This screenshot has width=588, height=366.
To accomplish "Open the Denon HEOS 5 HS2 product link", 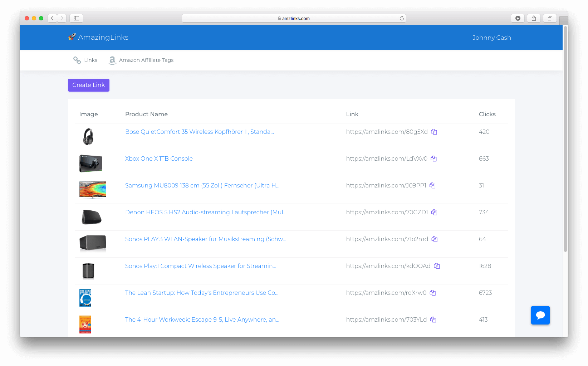I will pos(206,212).
